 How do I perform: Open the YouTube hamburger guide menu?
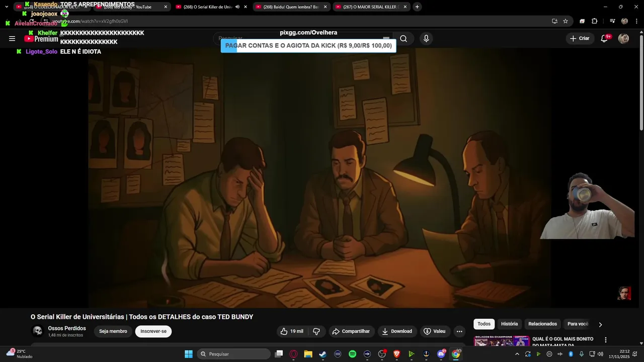coord(12,39)
